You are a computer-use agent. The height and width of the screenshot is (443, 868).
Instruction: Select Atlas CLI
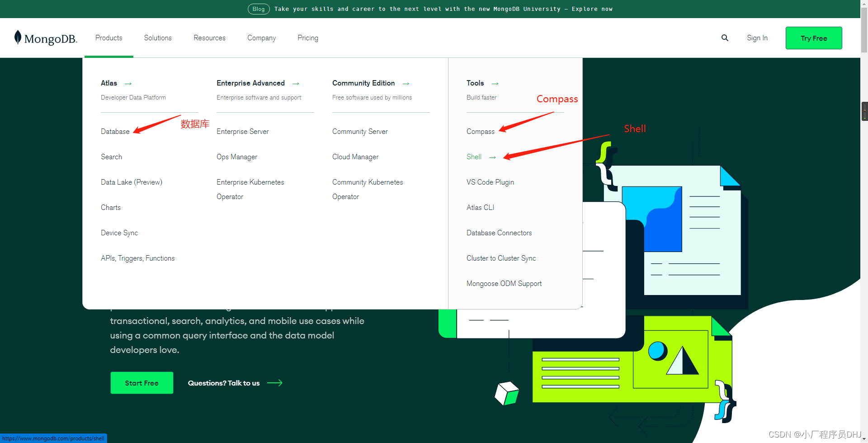[481, 208]
